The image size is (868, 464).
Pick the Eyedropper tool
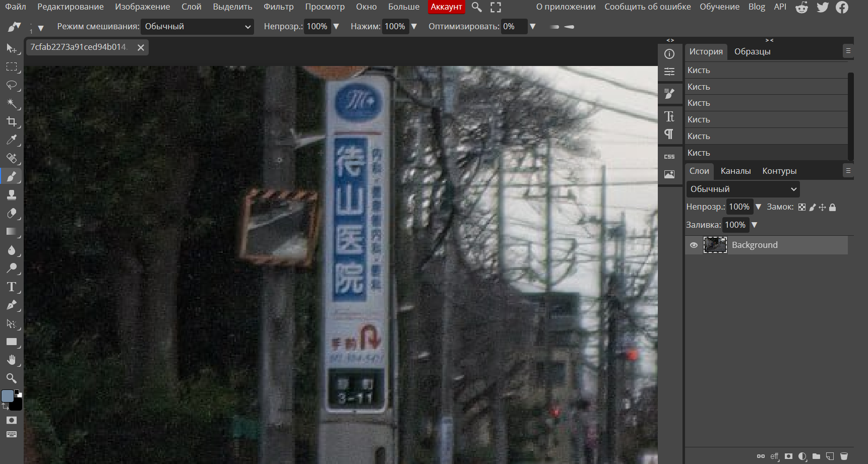(x=12, y=140)
